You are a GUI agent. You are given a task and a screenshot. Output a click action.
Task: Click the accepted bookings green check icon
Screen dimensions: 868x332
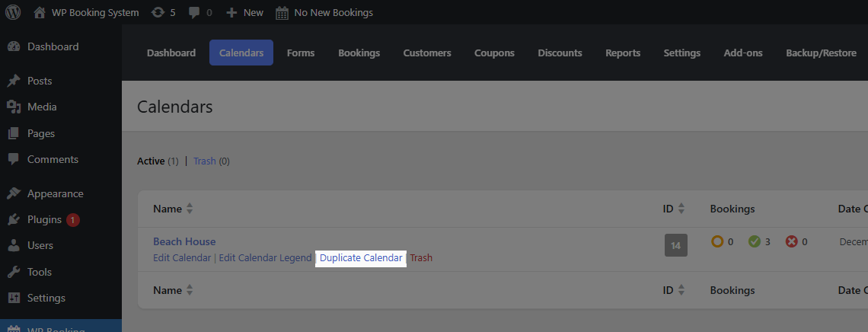(755, 241)
